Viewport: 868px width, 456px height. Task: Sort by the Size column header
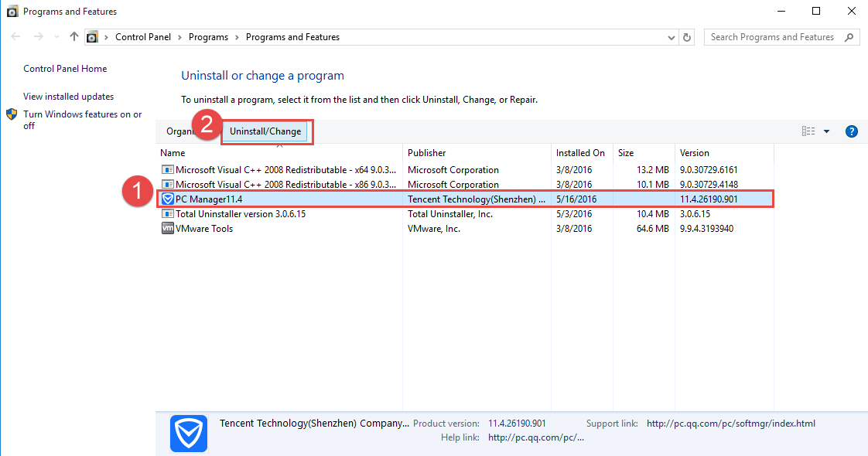[643, 153]
